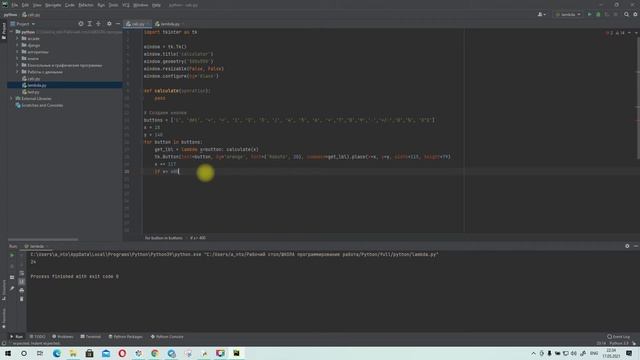Screen dimensions: 640x360
Task: Open IDE settings gear in top-right toolbar
Action: pyautogui.click(x=636, y=14)
